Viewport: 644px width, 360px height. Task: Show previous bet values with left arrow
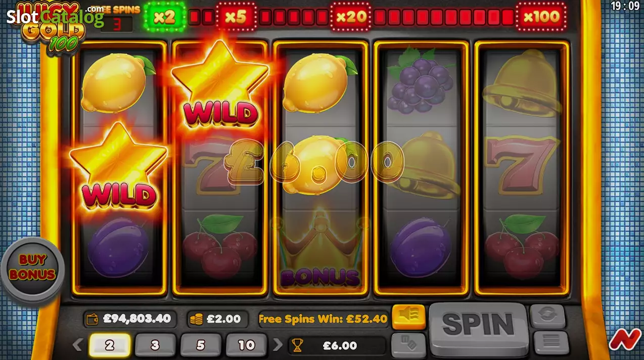pos(78,345)
